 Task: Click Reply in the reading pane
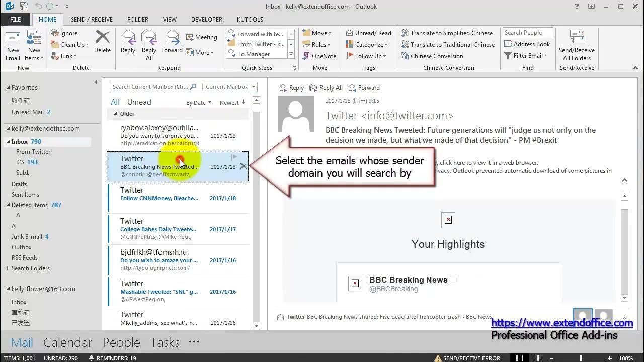click(291, 88)
